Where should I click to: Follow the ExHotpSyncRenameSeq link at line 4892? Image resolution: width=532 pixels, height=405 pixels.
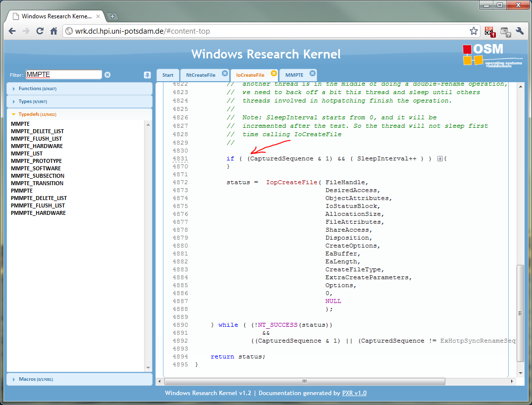pos(478,341)
